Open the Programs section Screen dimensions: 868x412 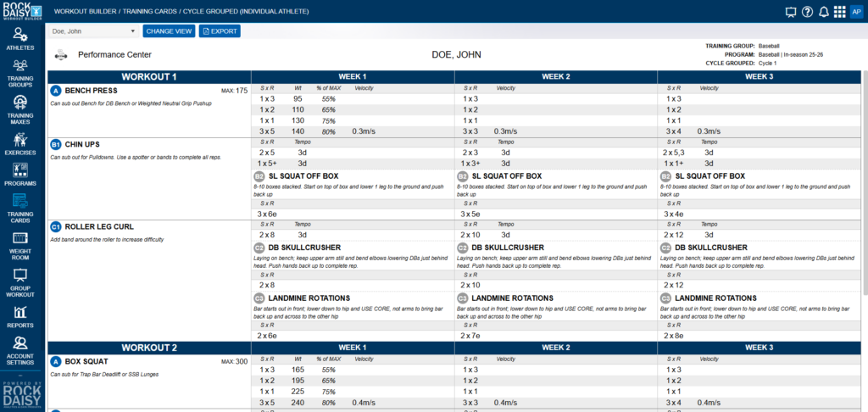(20, 175)
